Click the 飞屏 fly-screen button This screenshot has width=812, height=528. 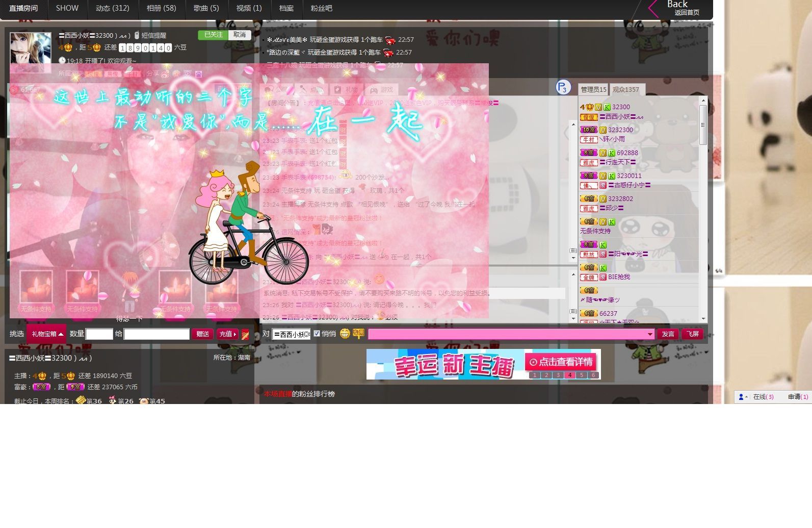[692, 334]
